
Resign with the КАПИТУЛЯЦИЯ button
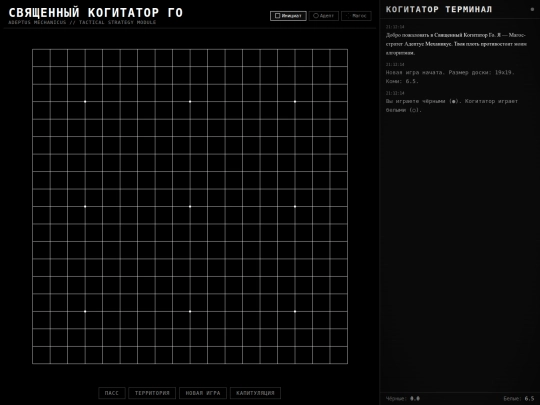click(x=256, y=393)
